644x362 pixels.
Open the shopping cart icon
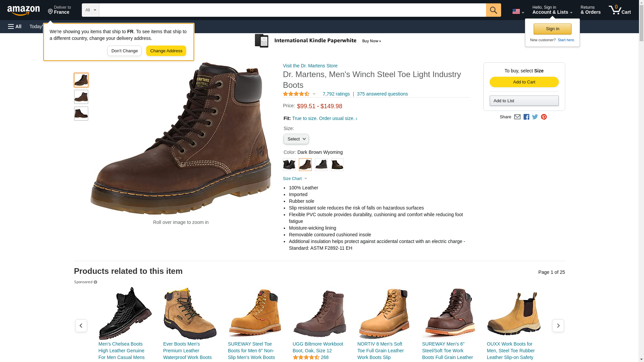click(619, 10)
